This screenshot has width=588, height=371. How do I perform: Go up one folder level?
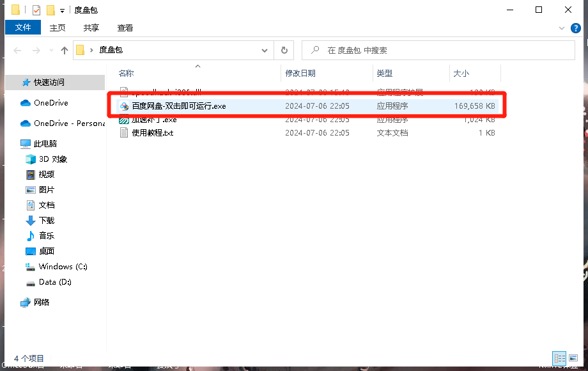point(65,51)
